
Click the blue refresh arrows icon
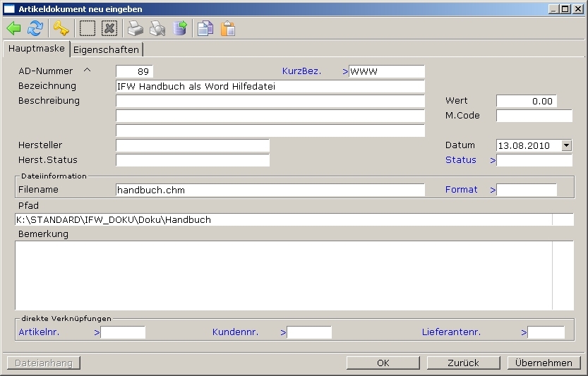tap(35, 28)
